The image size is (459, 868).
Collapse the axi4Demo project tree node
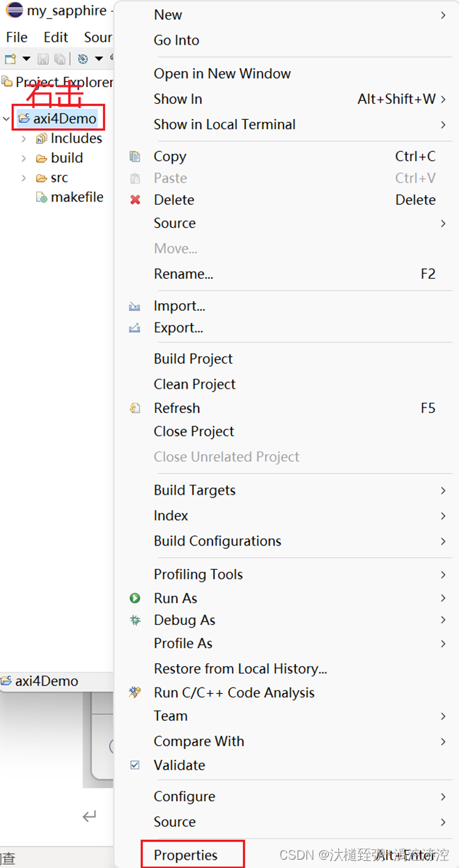pyautogui.click(x=7, y=118)
